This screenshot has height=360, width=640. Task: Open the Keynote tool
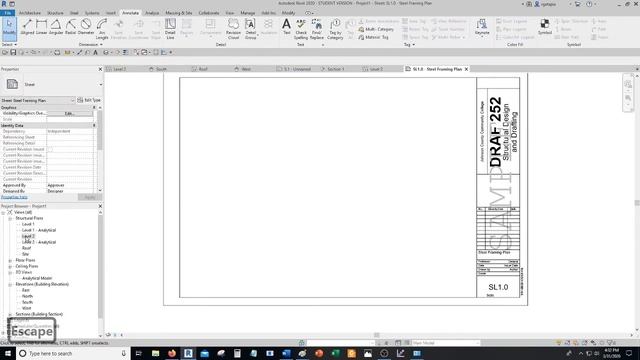[x=482, y=27]
